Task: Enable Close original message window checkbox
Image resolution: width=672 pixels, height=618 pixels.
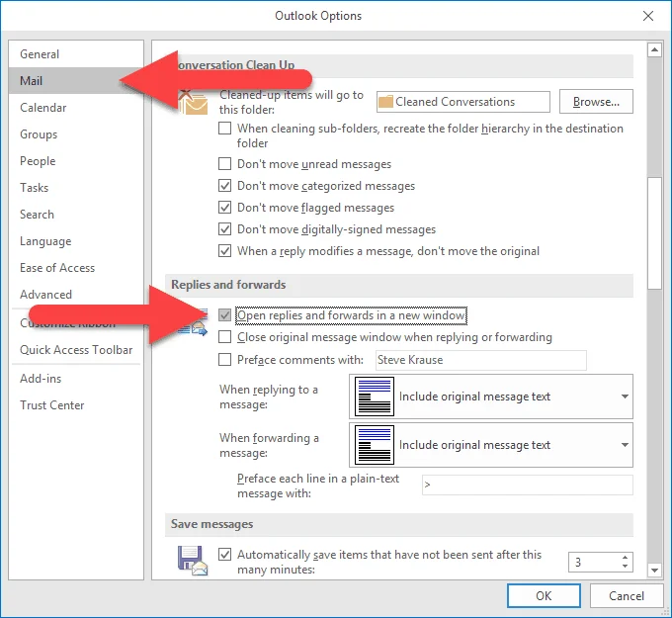Action: point(224,336)
